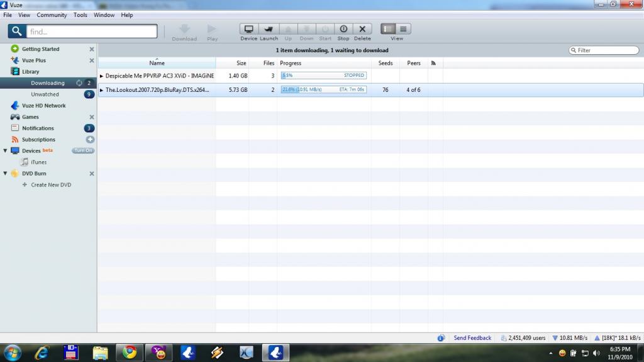Select Getting Started in sidebar
The image size is (644, 362).
click(41, 49)
